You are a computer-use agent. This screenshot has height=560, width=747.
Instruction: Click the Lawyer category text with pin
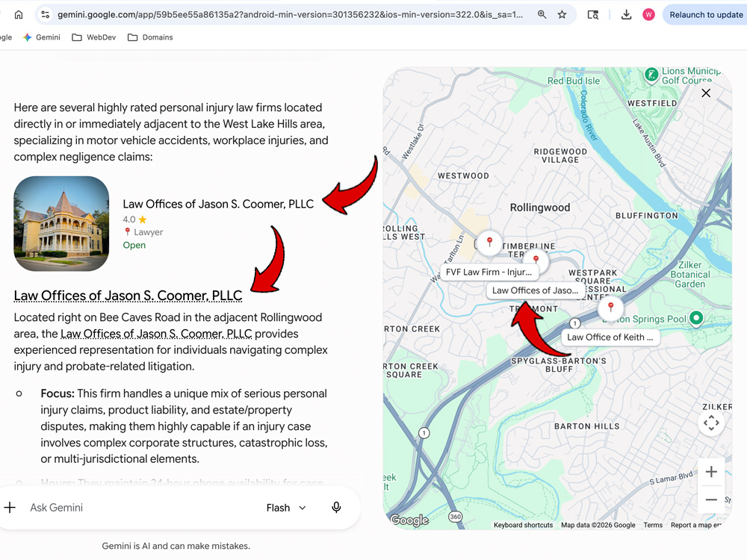click(143, 232)
